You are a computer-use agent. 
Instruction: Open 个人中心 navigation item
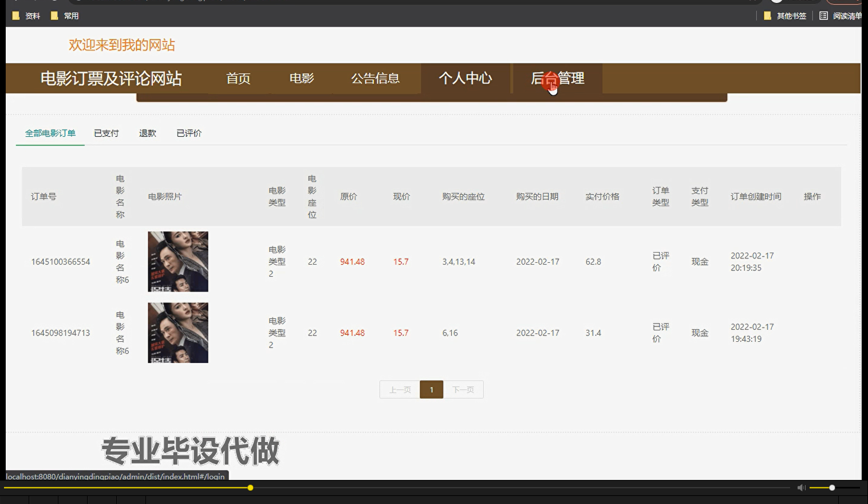465,78
